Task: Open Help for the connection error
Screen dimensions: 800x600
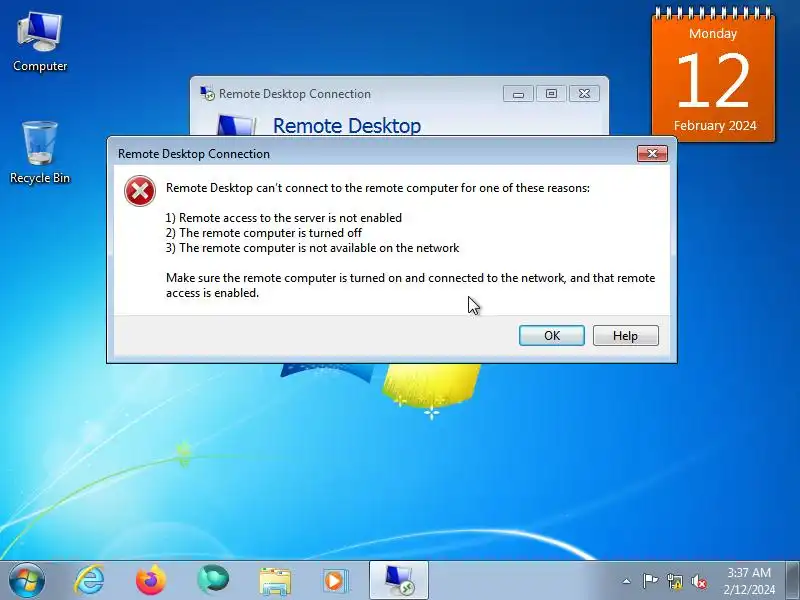Action: (626, 336)
